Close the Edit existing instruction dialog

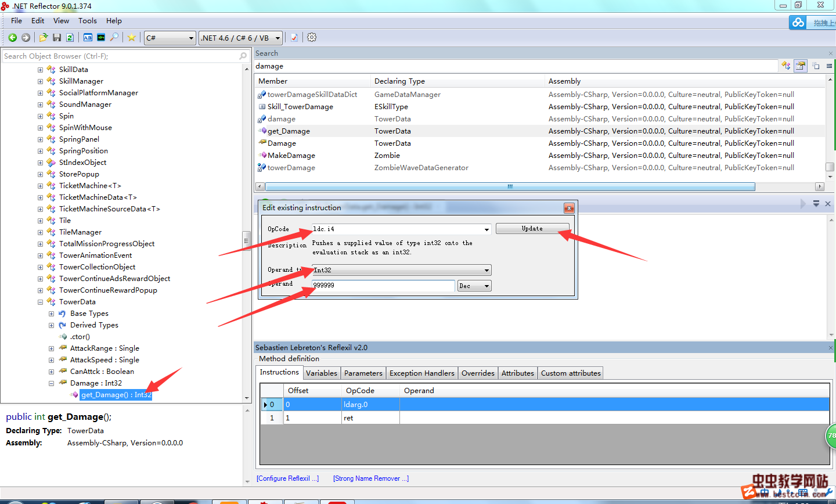(569, 208)
